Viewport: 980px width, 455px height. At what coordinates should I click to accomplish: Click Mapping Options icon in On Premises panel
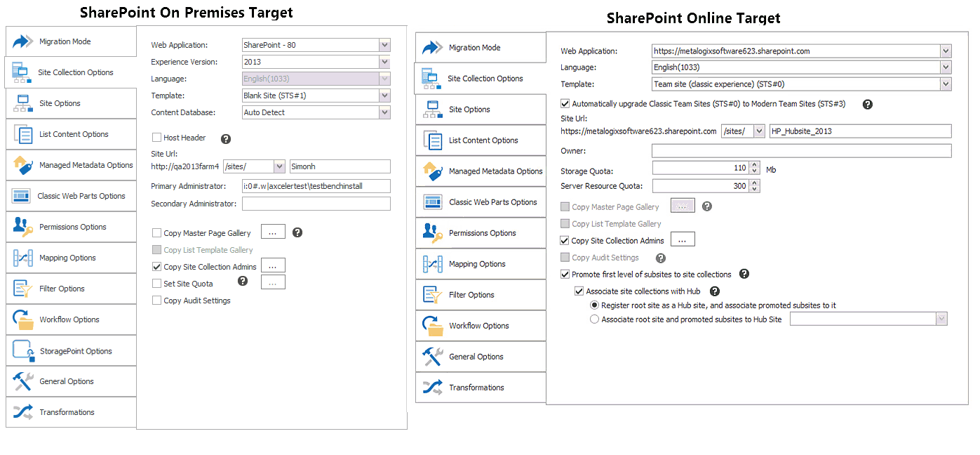pos(23,258)
